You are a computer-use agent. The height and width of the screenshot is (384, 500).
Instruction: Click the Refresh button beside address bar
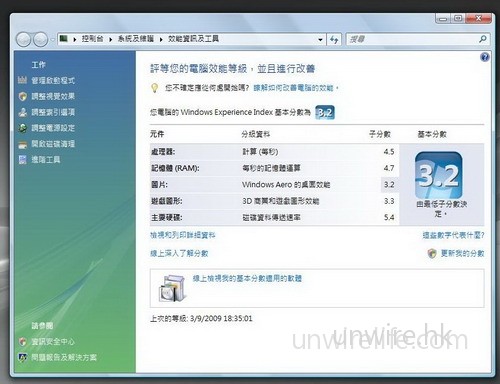(334, 40)
